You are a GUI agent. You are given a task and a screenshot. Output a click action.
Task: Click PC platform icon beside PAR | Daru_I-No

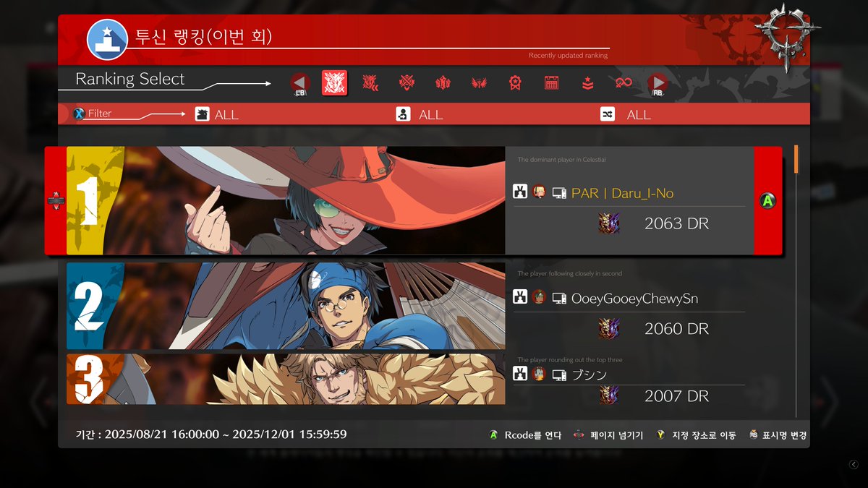559,193
